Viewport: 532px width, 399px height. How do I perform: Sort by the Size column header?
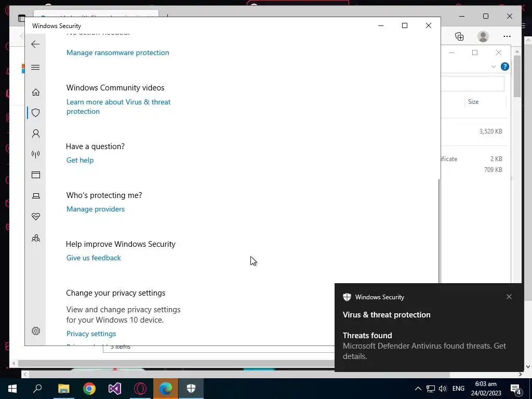click(x=485, y=102)
